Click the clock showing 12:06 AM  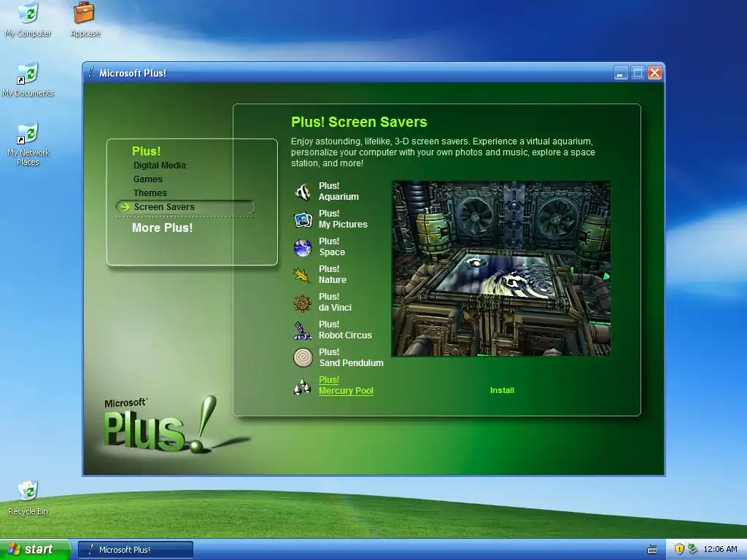[x=720, y=549]
